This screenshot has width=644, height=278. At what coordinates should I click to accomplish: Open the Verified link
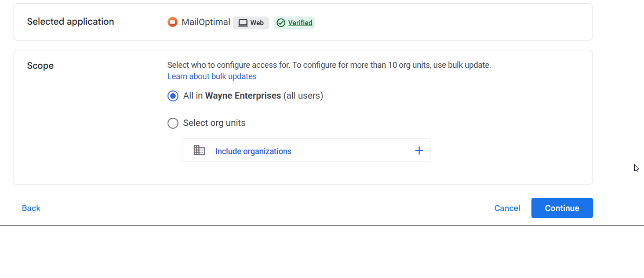point(300,23)
